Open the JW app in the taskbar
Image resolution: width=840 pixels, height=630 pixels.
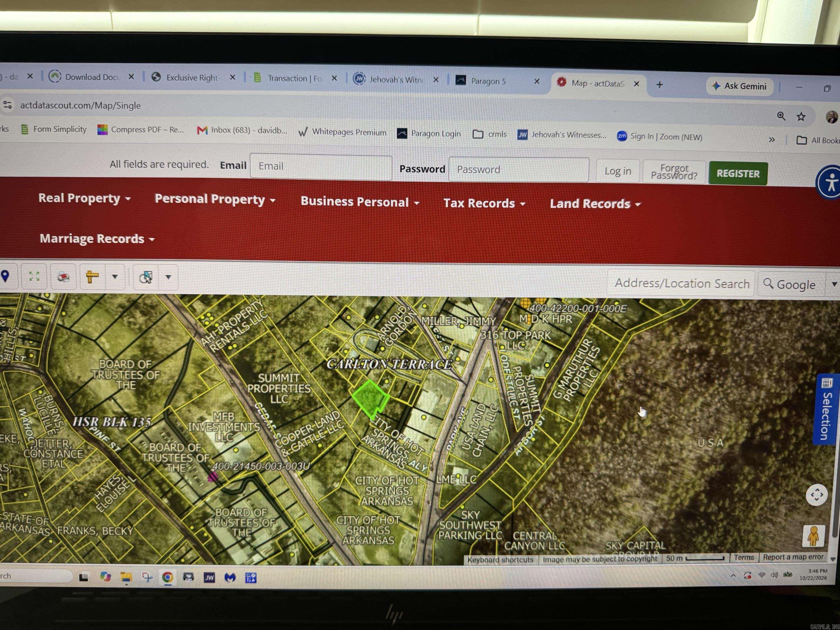click(209, 578)
